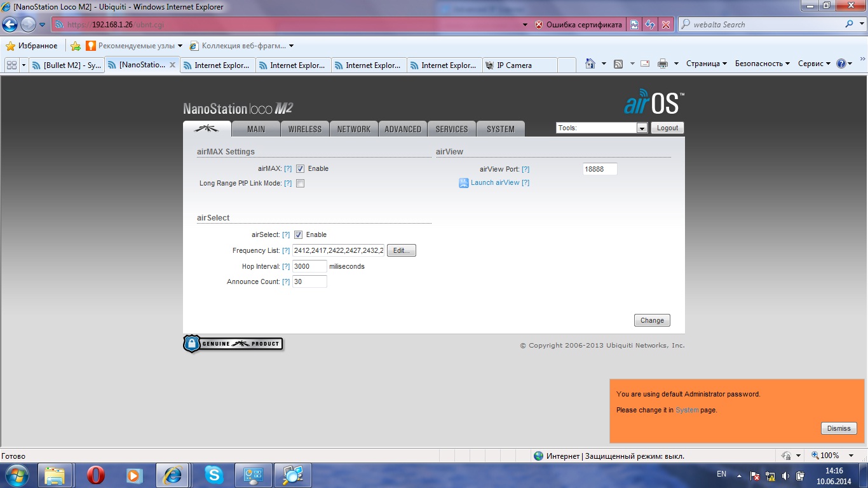Click the Edit... frequency list button
868x488 pixels.
pyautogui.click(x=402, y=250)
